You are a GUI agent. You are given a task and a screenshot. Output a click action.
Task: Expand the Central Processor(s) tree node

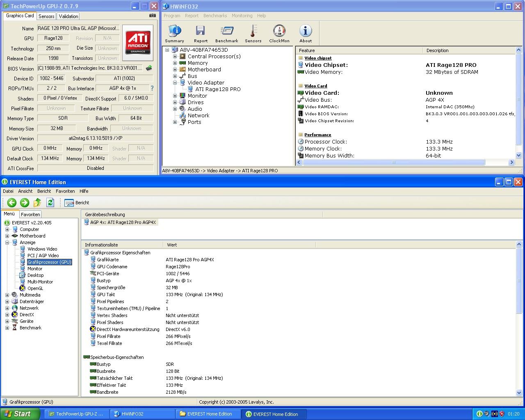click(175, 57)
